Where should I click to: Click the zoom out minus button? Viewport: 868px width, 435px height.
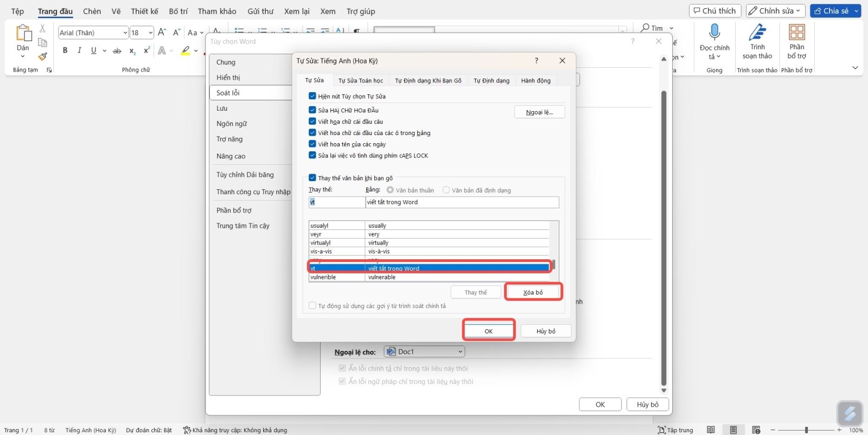coord(773,430)
